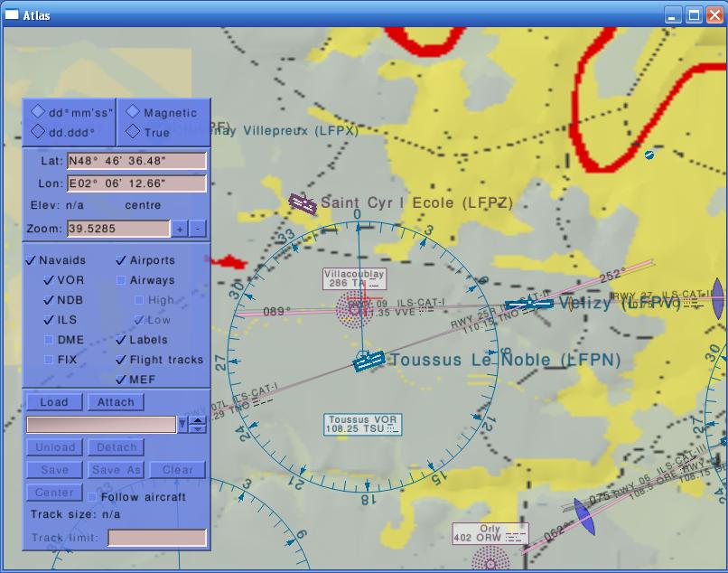Click the zoom out minus button
This screenshot has width=728, height=573.
pyautogui.click(x=198, y=229)
